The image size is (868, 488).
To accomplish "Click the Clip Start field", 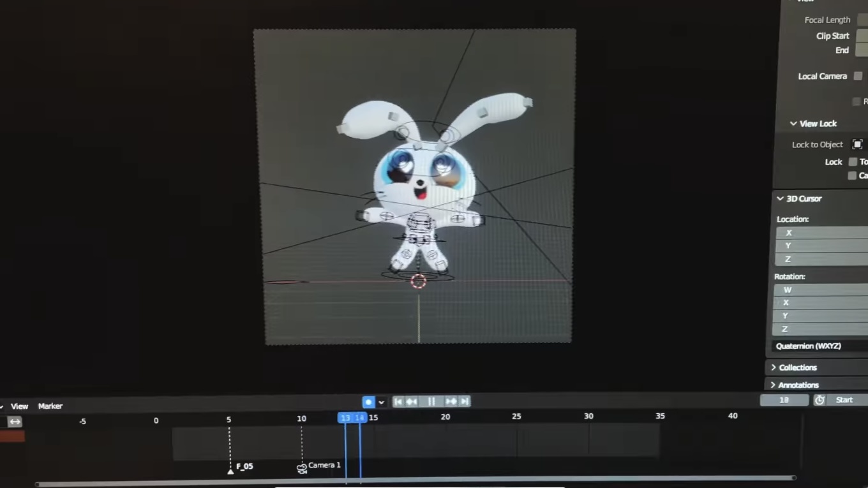I will coord(862,36).
